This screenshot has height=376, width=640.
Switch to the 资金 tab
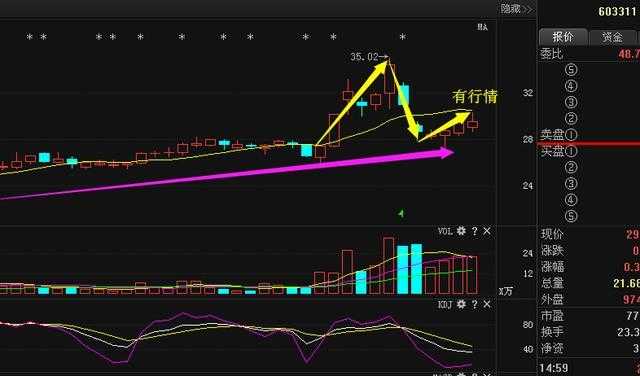[x=612, y=37]
